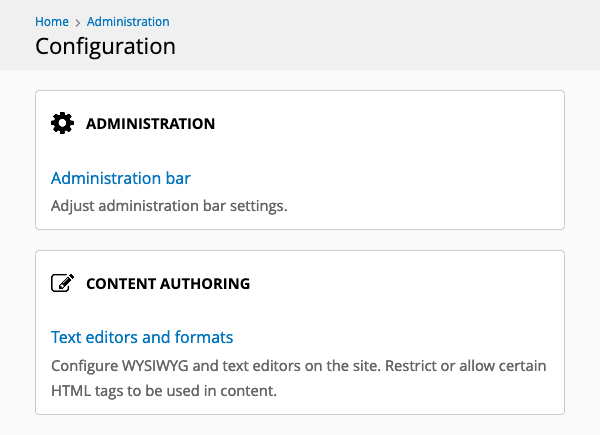Click the 'Configure WYSIWYG and text editors' description line

tap(298, 366)
